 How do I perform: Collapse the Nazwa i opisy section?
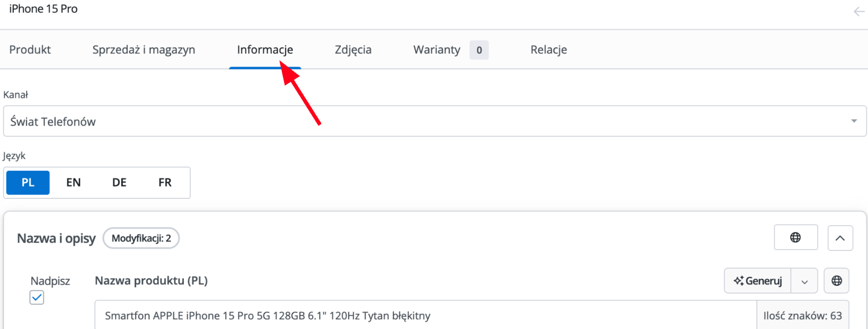coord(840,238)
